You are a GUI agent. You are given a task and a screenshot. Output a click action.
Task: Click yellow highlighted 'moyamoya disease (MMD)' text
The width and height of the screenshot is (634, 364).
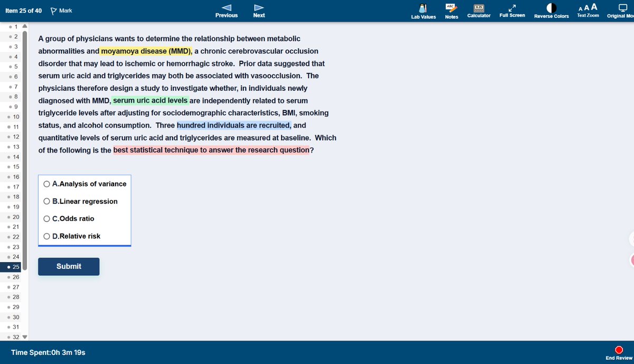(x=146, y=51)
